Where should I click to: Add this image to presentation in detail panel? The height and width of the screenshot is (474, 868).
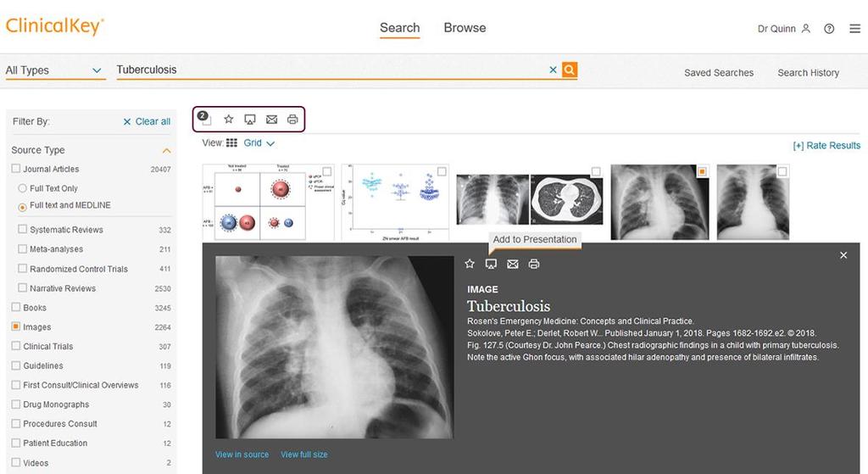[x=491, y=264]
